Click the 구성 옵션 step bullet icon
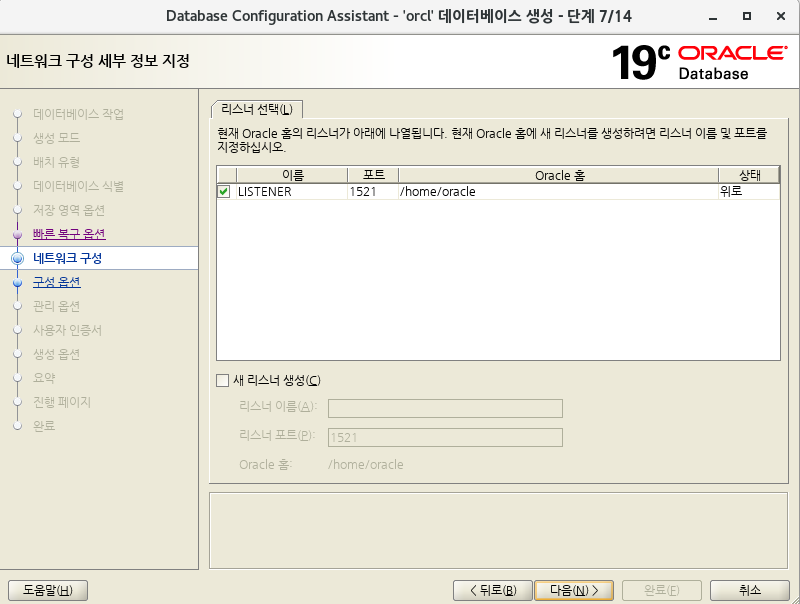 coord(17,283)
